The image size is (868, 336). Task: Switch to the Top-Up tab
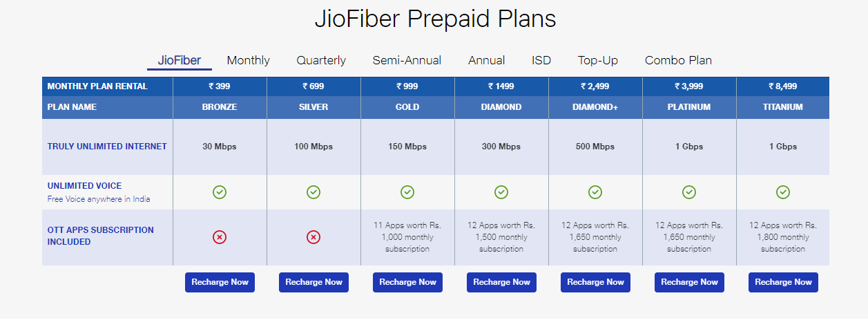tap(598, 60)
